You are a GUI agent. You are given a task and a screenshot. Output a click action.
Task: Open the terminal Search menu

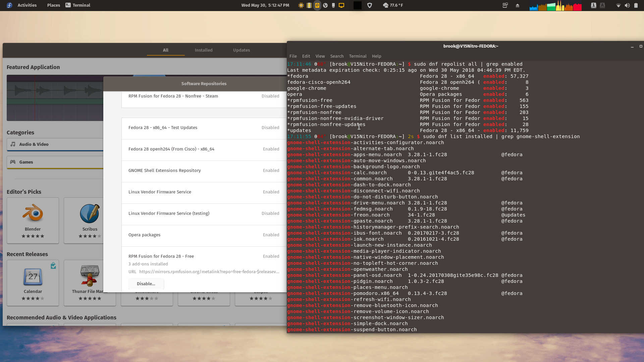[337, 56]
